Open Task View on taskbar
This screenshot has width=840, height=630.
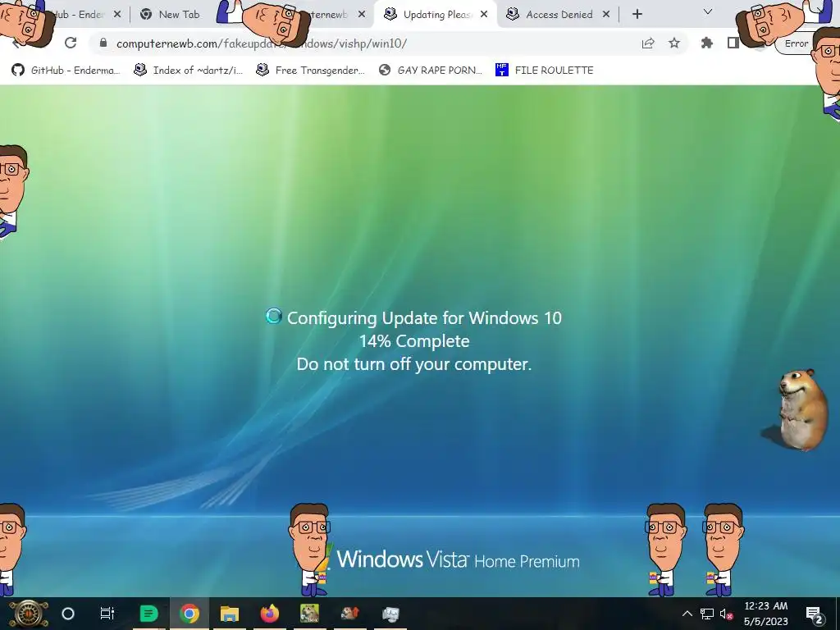point(107,614)
